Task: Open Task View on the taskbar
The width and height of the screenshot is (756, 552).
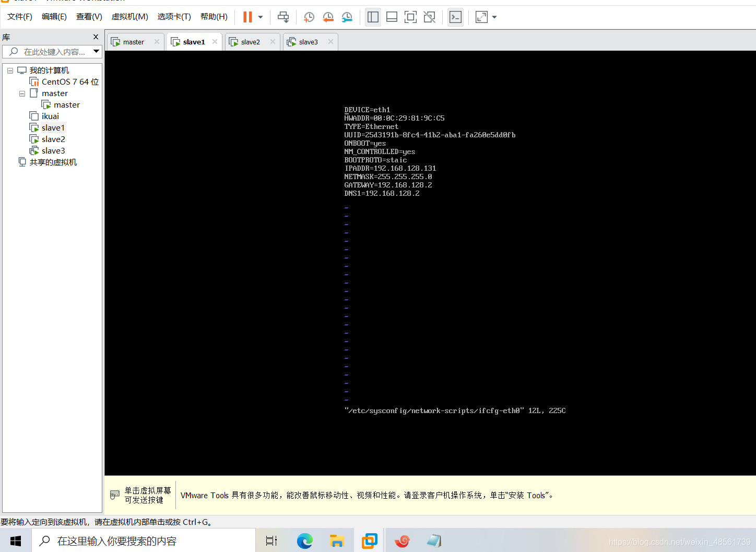Action: point(271,541)
